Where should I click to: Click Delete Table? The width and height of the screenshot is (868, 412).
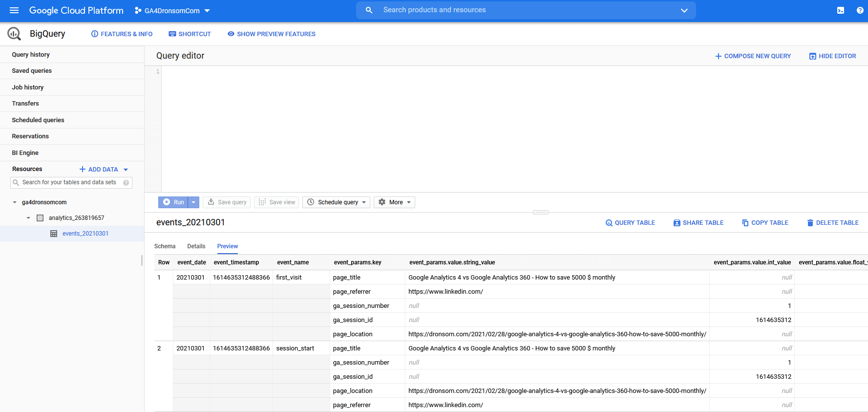[833, 223]
